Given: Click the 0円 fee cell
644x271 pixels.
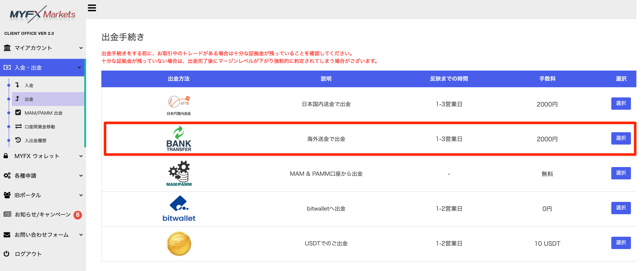Looking at the screenshot, I should click(x=547, y=209).
